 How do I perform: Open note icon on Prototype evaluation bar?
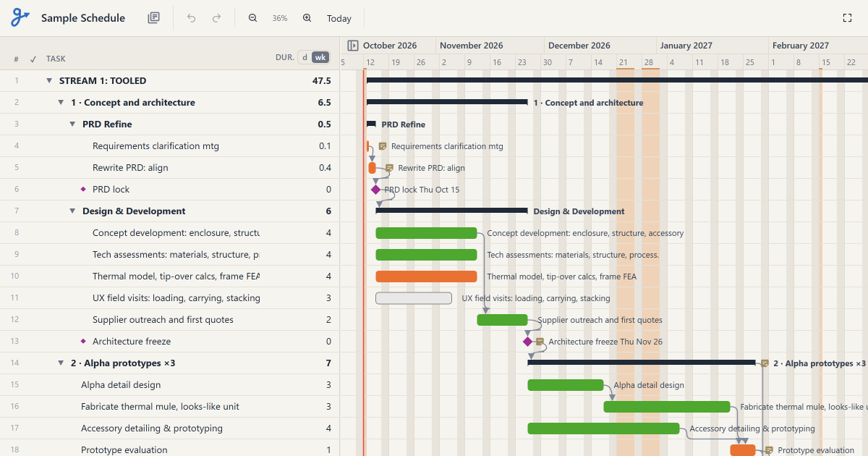pos(769,450)
